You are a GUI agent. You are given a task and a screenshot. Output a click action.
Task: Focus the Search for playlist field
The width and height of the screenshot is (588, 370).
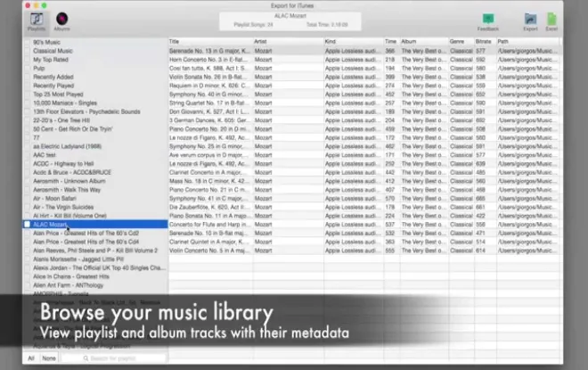click(113, 358)
